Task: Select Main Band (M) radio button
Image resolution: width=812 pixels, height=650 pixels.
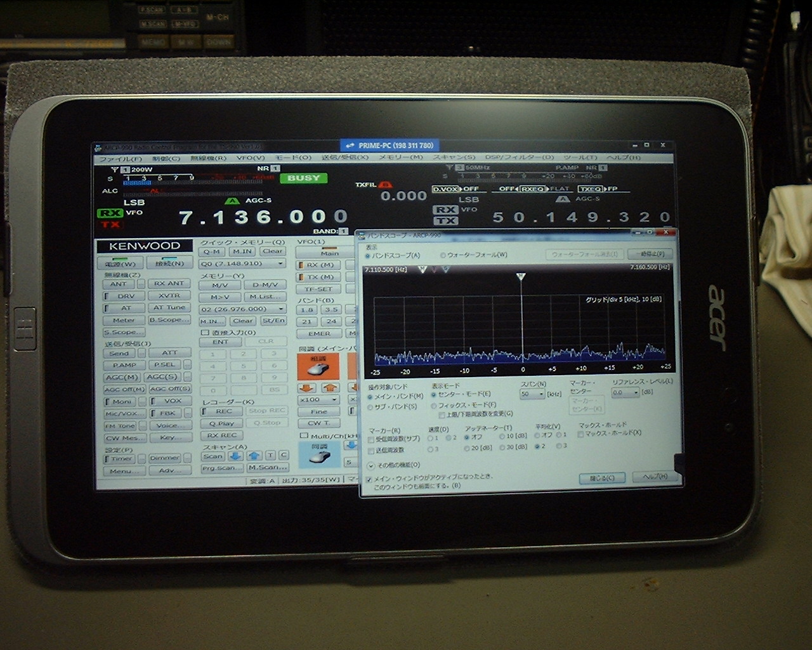Action: 370,397
